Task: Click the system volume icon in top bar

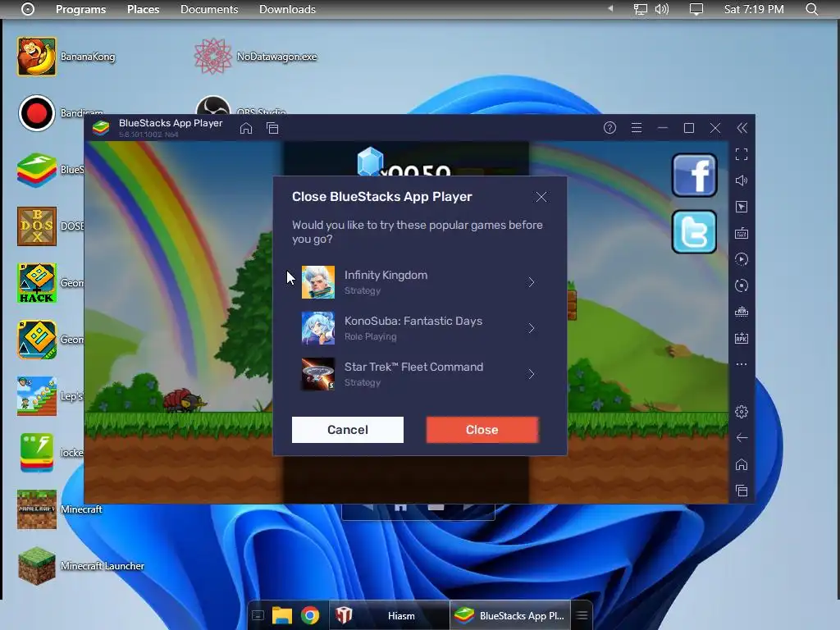Action: click(662, 9)
